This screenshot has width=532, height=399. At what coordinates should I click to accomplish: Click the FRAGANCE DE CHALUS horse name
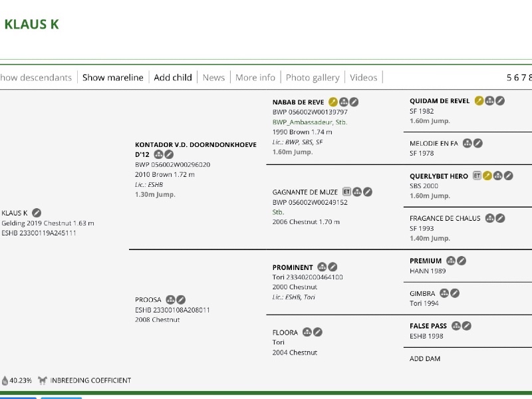(445, 219)
